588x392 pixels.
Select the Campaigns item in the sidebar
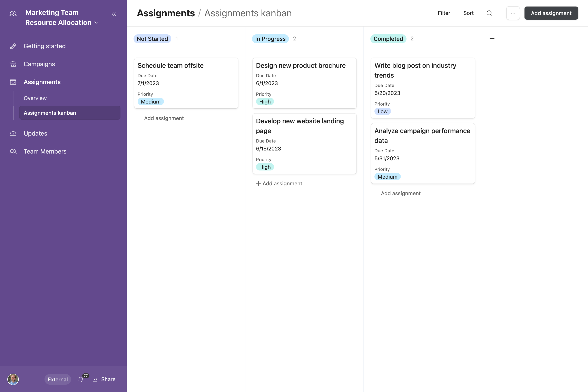(39, 64)
